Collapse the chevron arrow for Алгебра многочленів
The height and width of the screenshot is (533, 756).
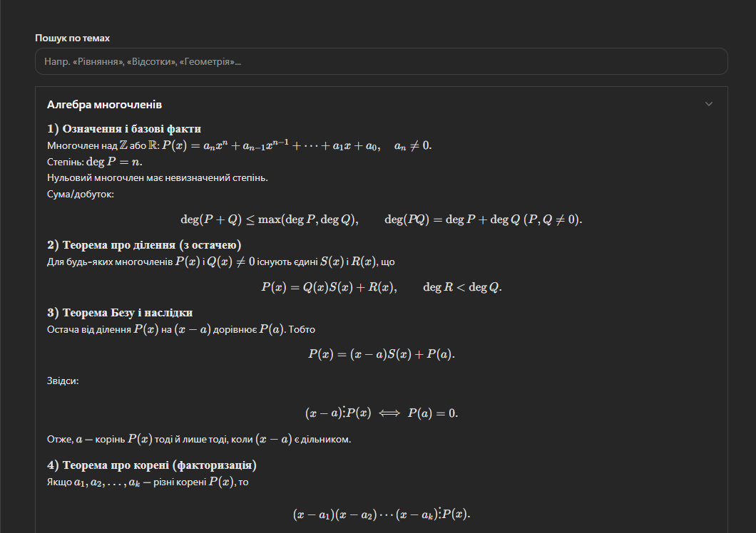(708, 104)
